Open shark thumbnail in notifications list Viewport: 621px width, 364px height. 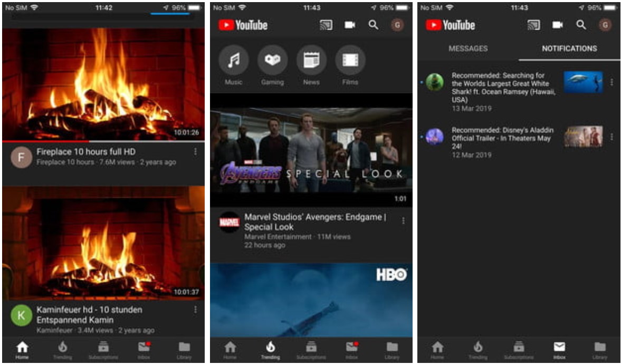583,82
